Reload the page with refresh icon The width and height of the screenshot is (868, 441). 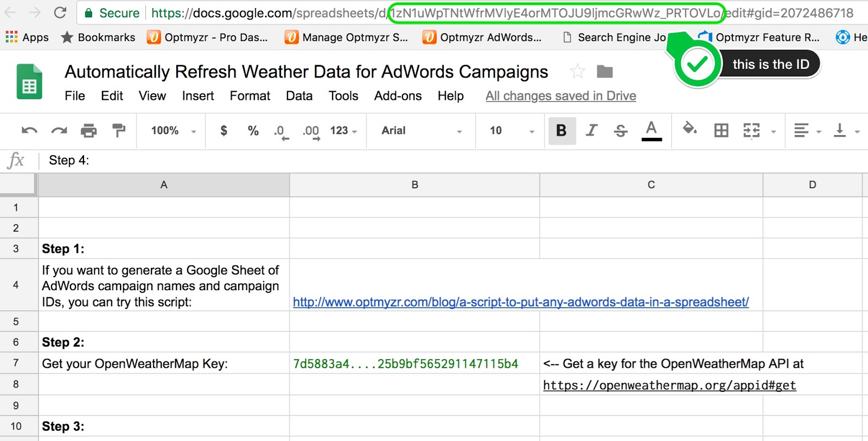[x=60, y=12]
